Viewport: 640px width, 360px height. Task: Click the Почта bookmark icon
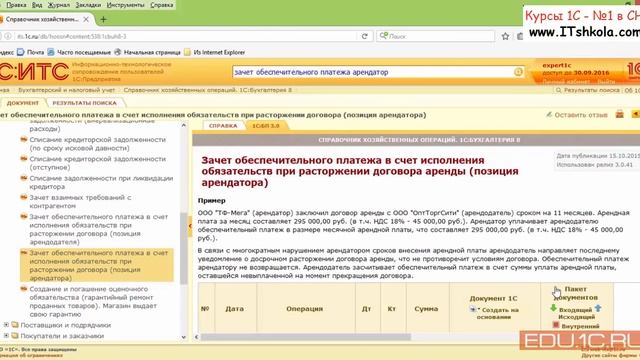20,52
